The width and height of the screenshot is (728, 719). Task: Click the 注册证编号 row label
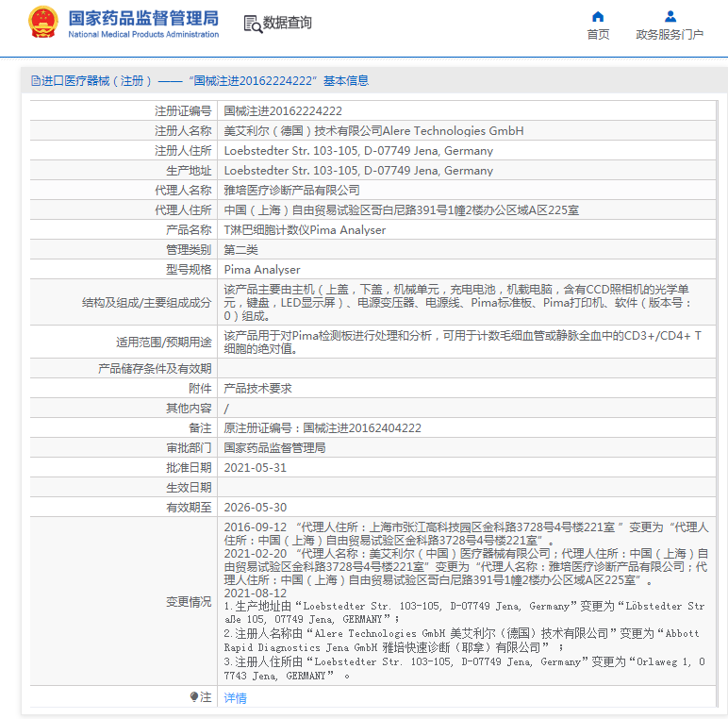183,111
